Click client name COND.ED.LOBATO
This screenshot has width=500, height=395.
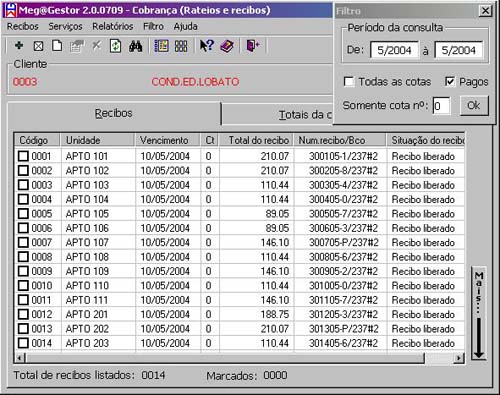tap(195, 82)
